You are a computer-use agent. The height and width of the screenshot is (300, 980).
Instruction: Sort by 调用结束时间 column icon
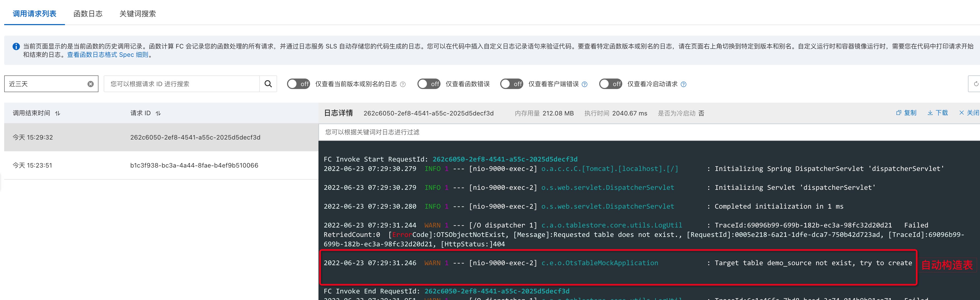[x=58, y=113]
